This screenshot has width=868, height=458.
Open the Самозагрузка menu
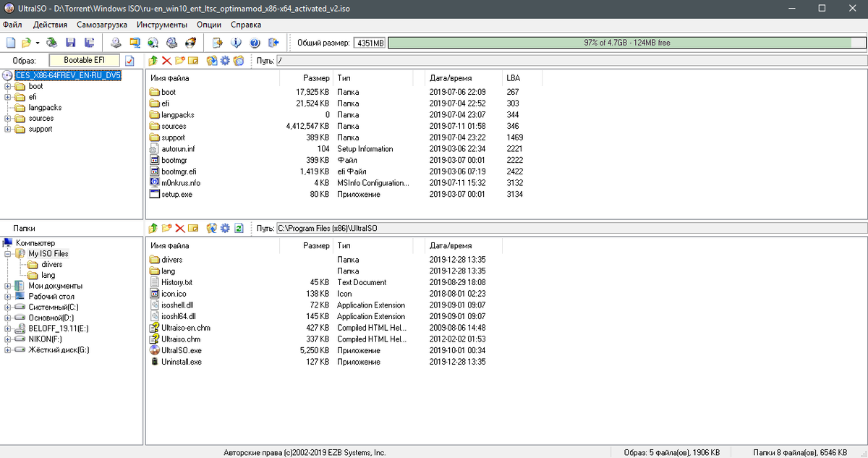(102, 25)
